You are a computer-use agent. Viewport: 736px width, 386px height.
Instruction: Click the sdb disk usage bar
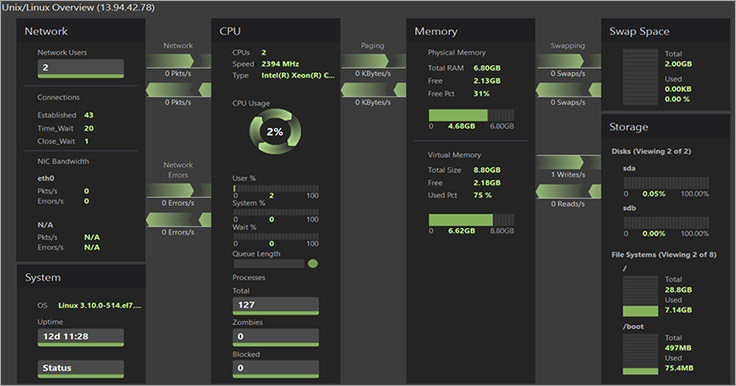point(667,223)
